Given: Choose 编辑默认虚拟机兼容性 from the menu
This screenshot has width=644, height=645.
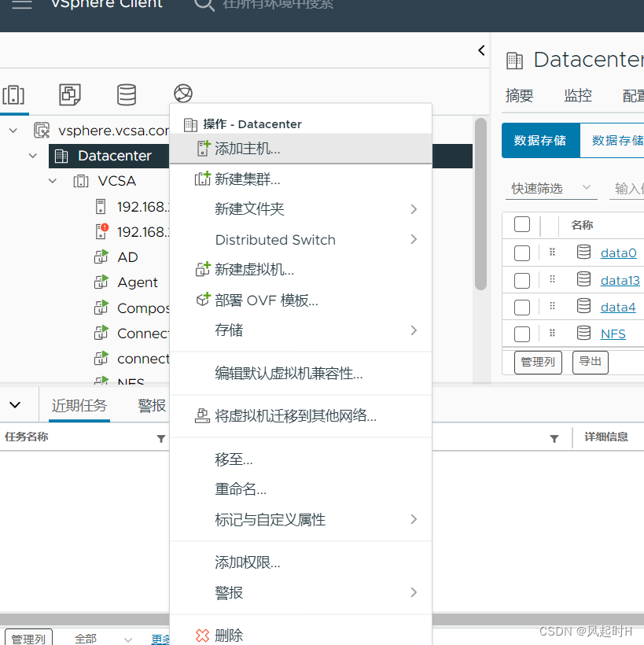Looking at the screenshot, I should tap(301, 373).
